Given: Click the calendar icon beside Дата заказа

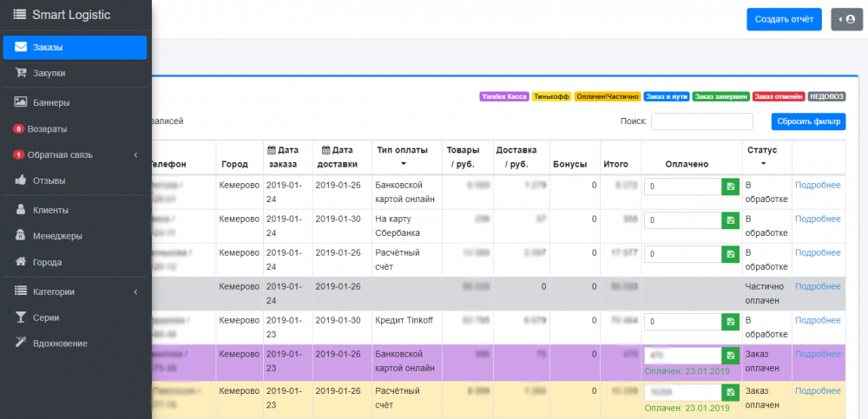Looking at the screenshot, I should coord(271,151).
